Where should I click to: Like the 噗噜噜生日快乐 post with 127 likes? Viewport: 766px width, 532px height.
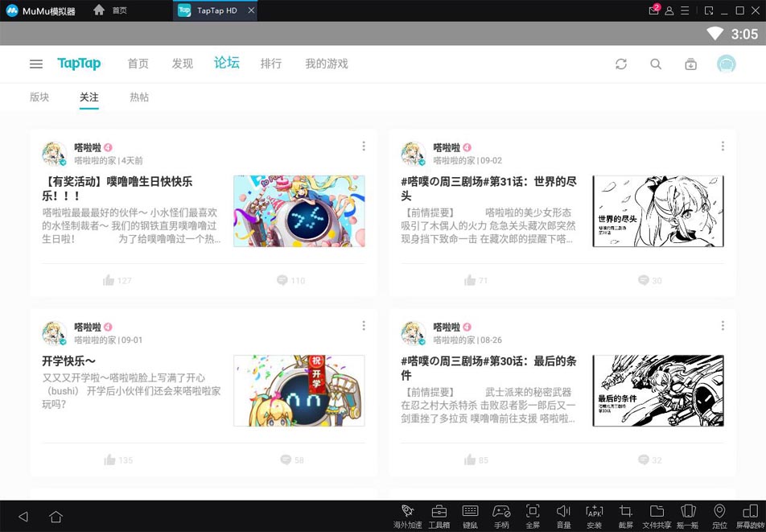point(117,280)
